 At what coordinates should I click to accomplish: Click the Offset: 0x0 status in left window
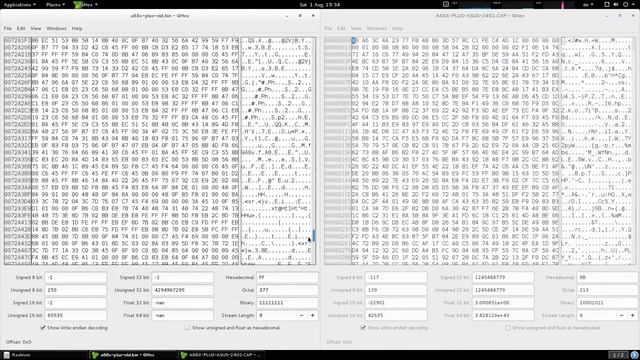[x=18, y=342]
